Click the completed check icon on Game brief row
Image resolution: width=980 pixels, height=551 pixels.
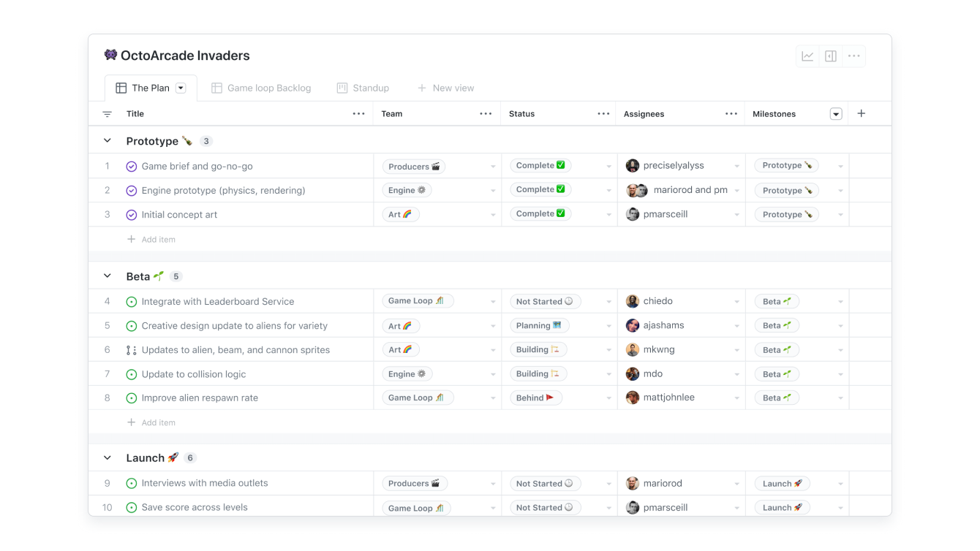coord(132,166)
